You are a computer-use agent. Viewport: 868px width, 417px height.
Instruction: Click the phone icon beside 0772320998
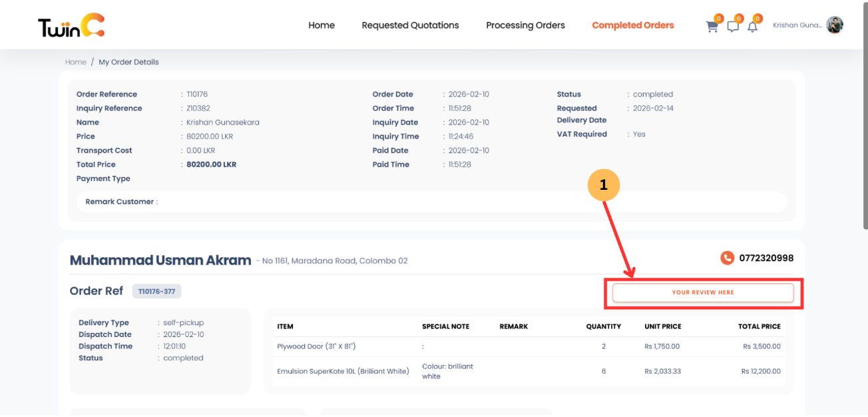coord(727,258)
